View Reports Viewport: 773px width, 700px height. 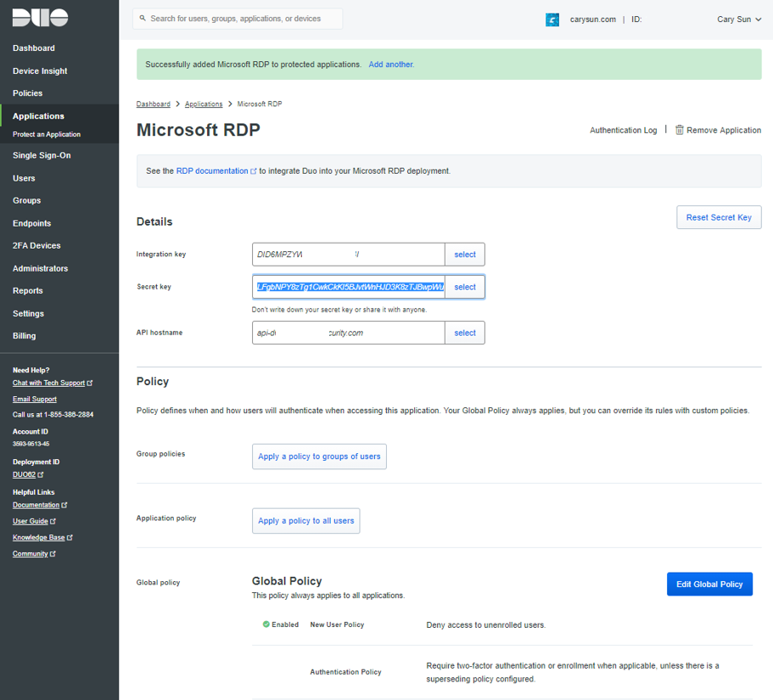pyautogui.click(x=28, y=291)
